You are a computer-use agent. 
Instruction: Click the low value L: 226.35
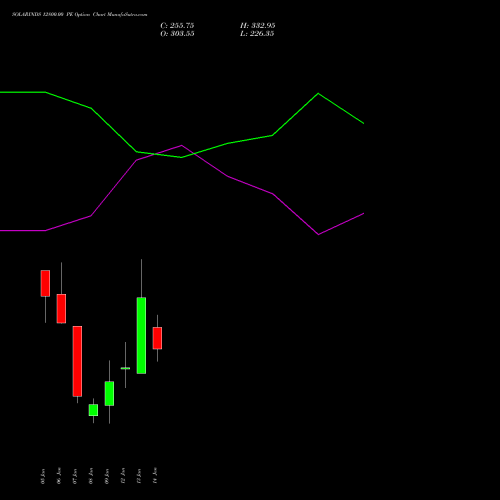[x=257, y=34]
